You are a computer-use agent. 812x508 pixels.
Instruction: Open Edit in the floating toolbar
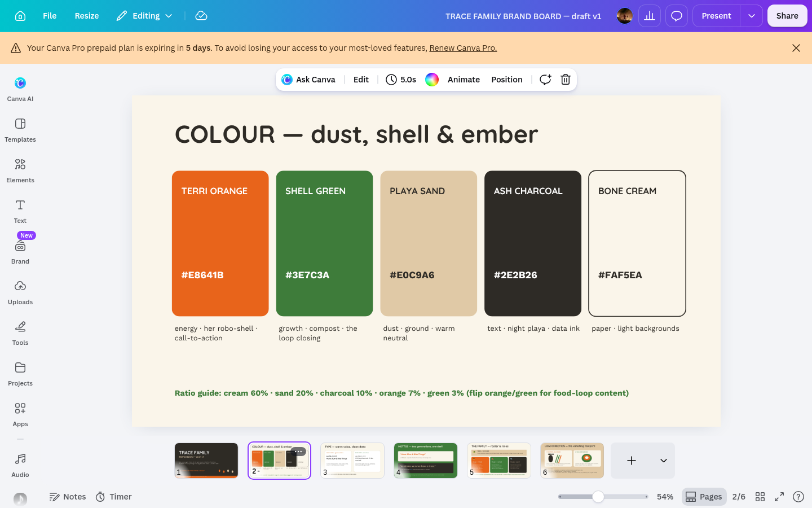(x=361, y=80)
